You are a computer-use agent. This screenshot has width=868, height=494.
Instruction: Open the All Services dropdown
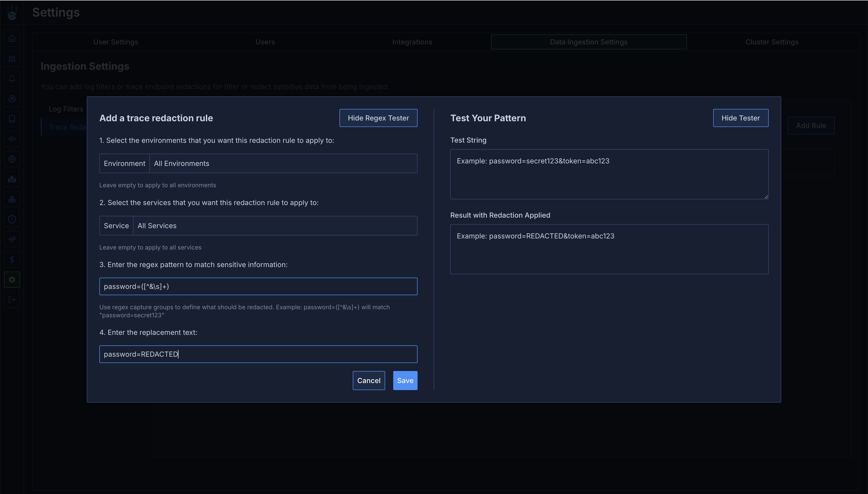tap(275, 226)
